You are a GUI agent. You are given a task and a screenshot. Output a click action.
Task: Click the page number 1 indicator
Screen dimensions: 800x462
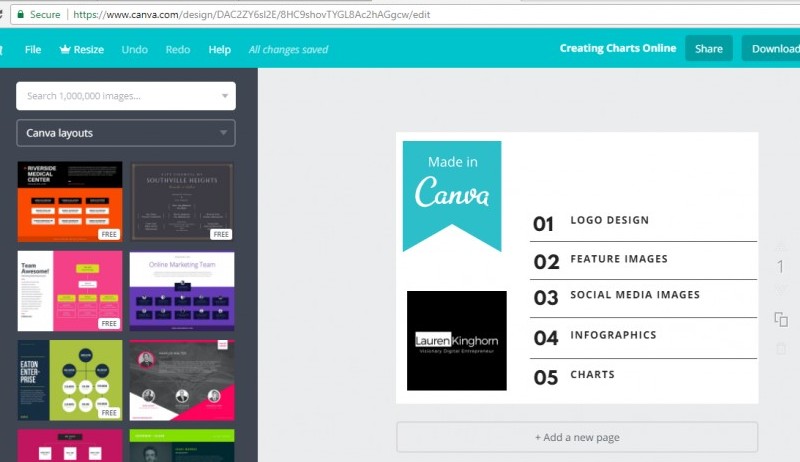(x=780, y=267)
